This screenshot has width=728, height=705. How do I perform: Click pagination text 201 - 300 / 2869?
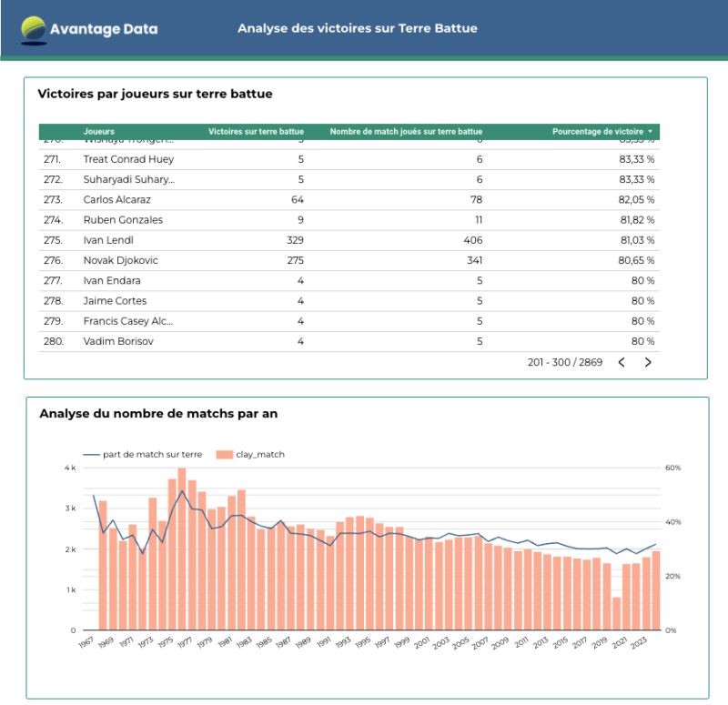(563, 362)
